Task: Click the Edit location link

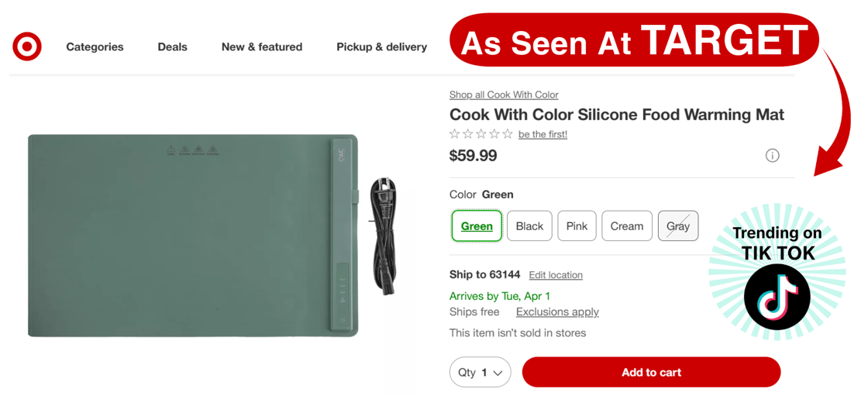Action: click(556, 275)
